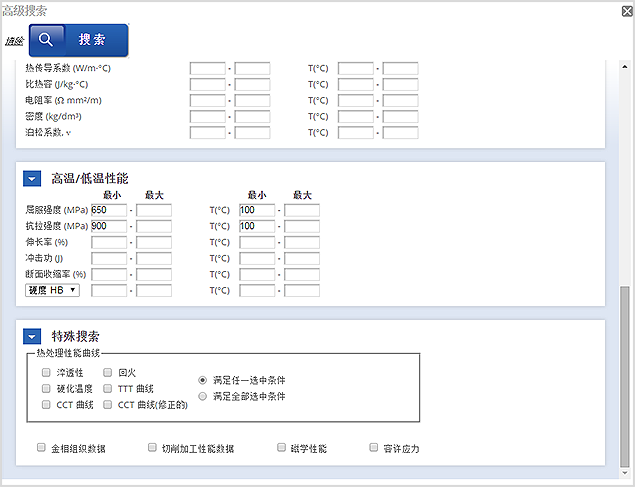Select the 满足全部选中条件 radio button

203,396
